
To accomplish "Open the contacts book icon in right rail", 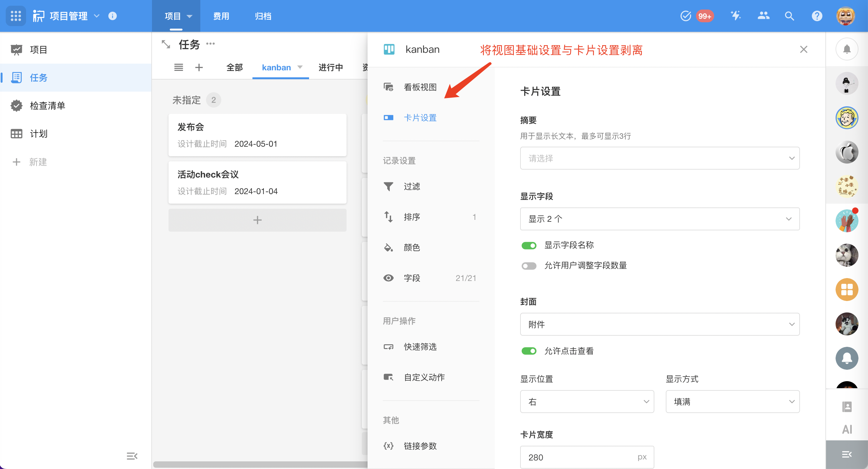I will [847, 407].
